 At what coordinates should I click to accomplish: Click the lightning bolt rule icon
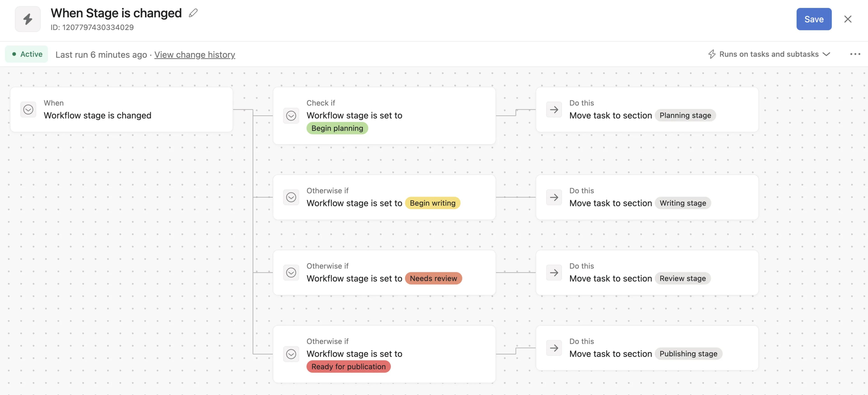pyautogui.click(x=28, y=19)
